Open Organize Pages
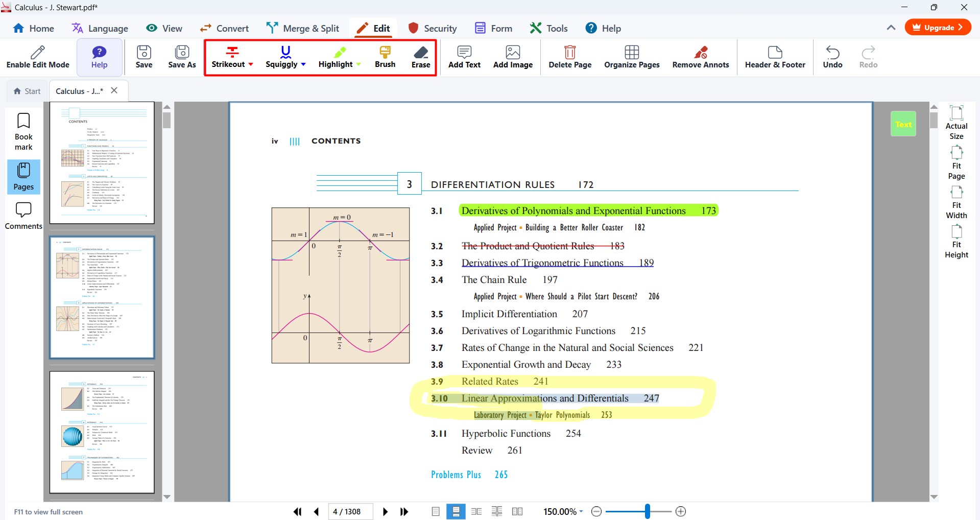This screenshot has height=520, width=980. tap(632, 57)
